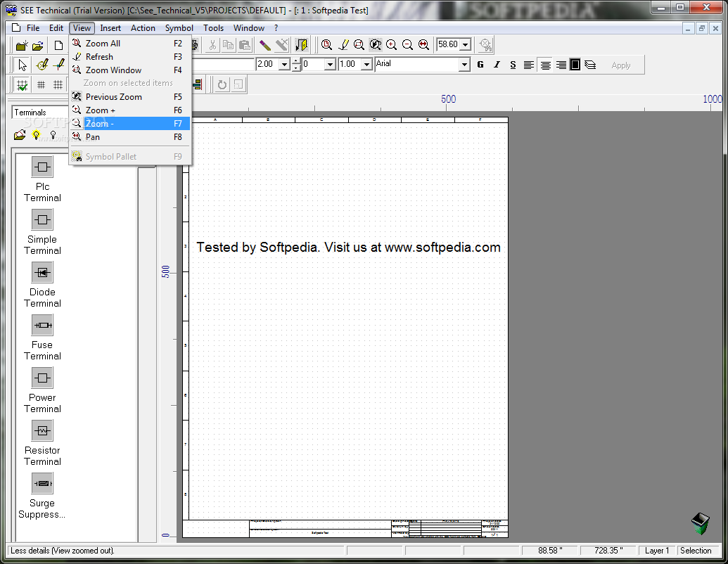Click the Apply button

click(x=621, y=65)
